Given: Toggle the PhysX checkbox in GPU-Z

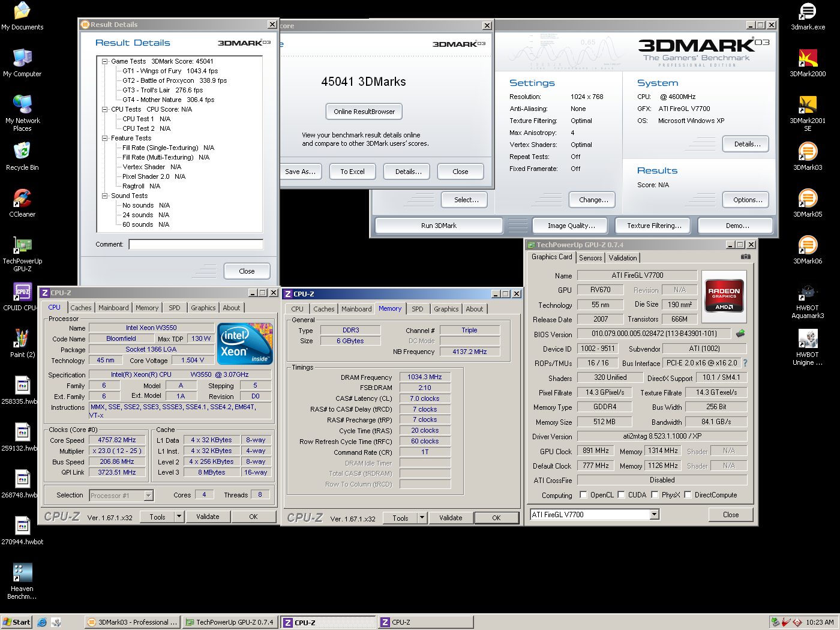Looking at the screenshot, I should click(655, 495).
